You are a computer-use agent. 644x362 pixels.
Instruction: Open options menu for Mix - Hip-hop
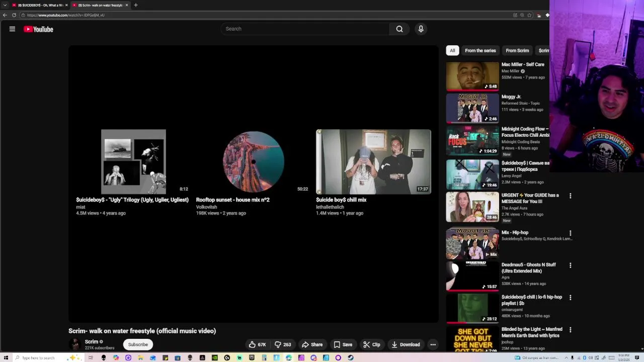coord(570,233)
